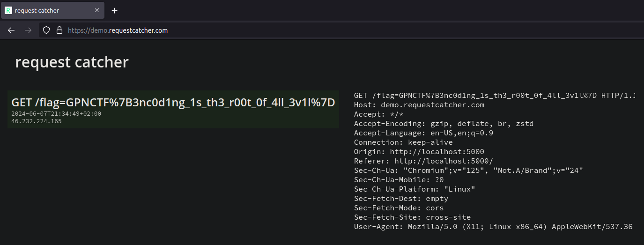Click the Sec-Fetch-Mode: cors line

pos(399,208)
